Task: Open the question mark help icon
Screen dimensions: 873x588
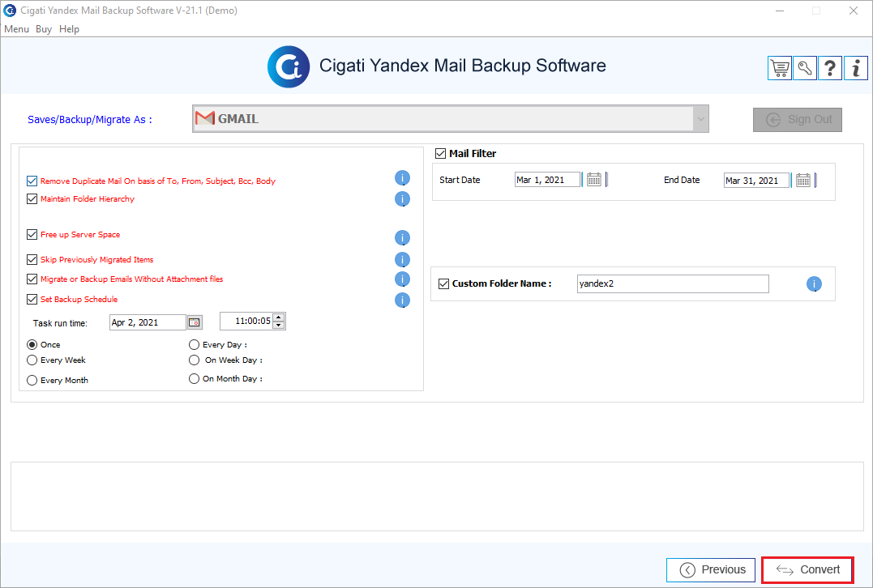Action: (x=829, y=68)
